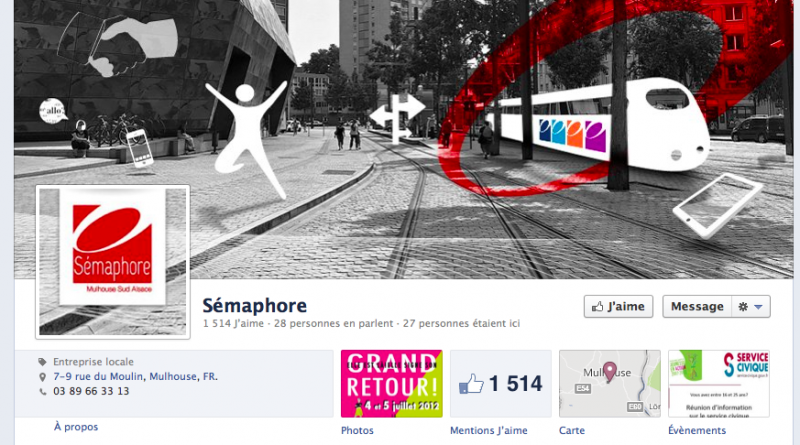Open the Sémaphore profile picture

(113, 262)
